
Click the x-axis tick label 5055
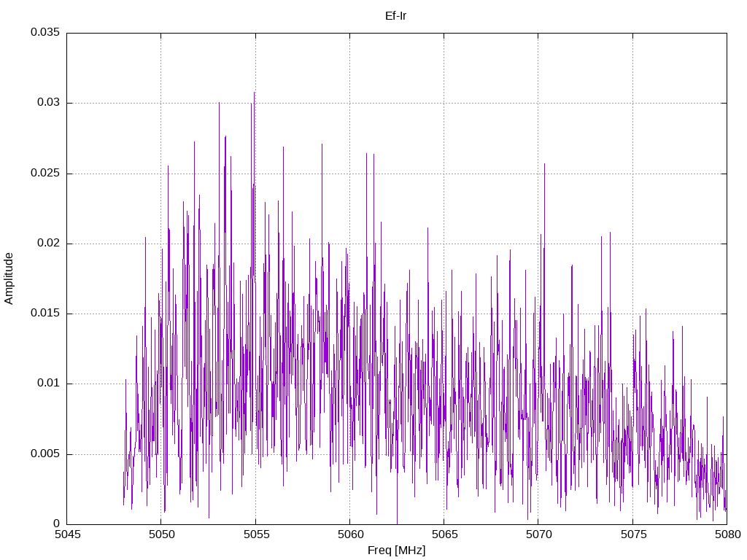click(256, 534)
